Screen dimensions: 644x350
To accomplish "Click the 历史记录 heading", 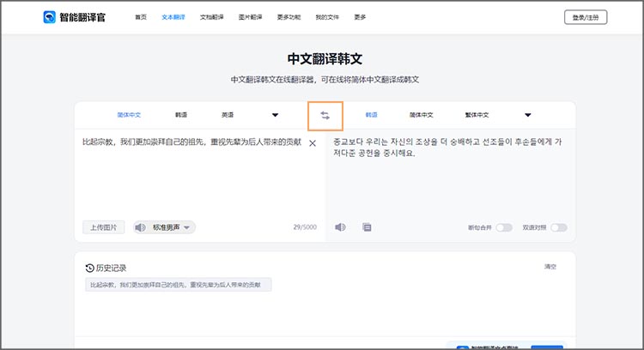I will [111, 268].
